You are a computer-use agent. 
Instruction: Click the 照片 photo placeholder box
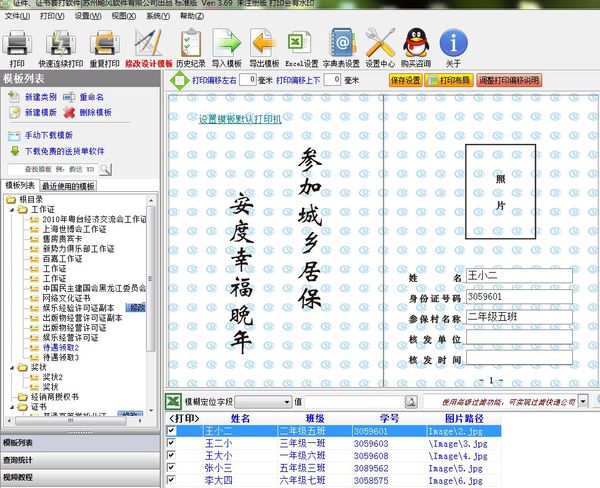pos(500,191)
